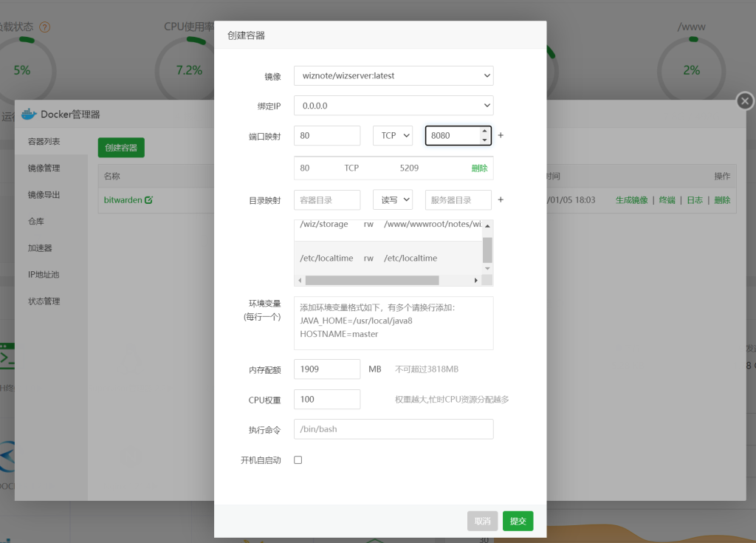Enable the 开机自启动 checkbox

click(x=298, y=460)
